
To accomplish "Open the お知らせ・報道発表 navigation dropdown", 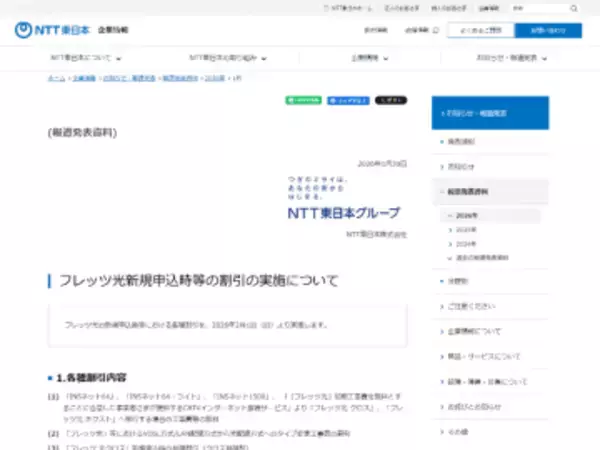I will [511, 58].
